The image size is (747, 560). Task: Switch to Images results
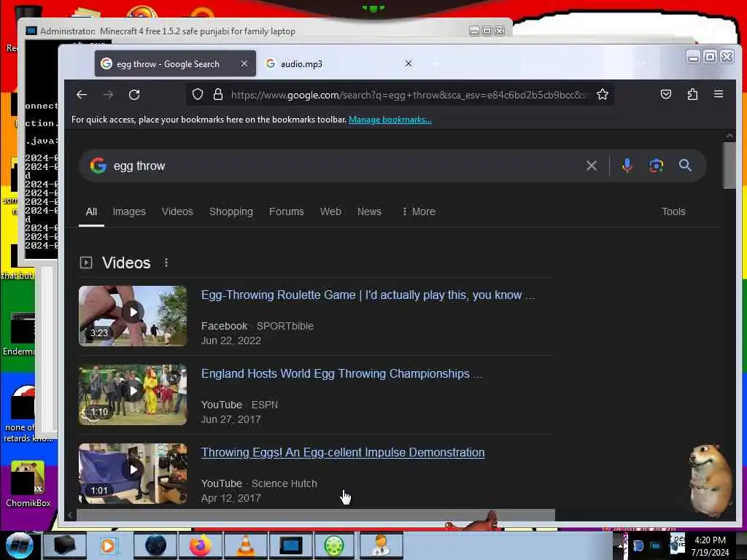pyautogui.click(x=129, y=211)
